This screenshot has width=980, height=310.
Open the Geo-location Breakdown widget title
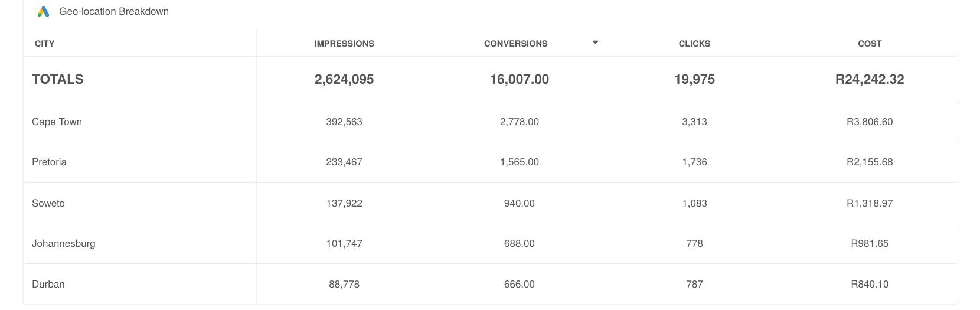[114, 12]
